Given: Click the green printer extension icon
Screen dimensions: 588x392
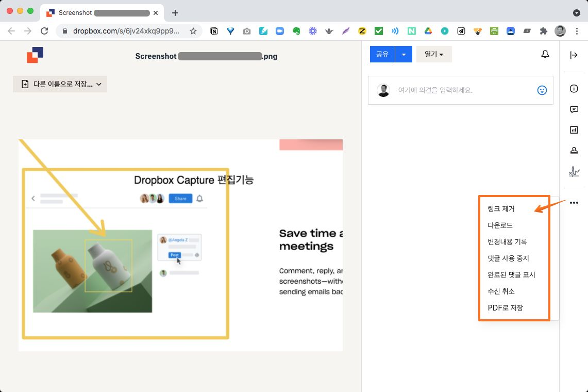Looking at the screenshot, I should pyautogui.click(x=494, y=31).
